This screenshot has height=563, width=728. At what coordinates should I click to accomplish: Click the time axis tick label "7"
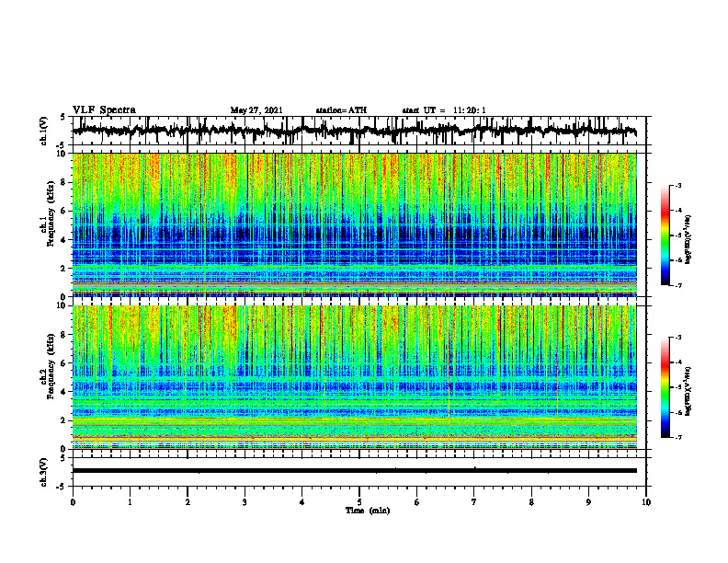(474, 502)
